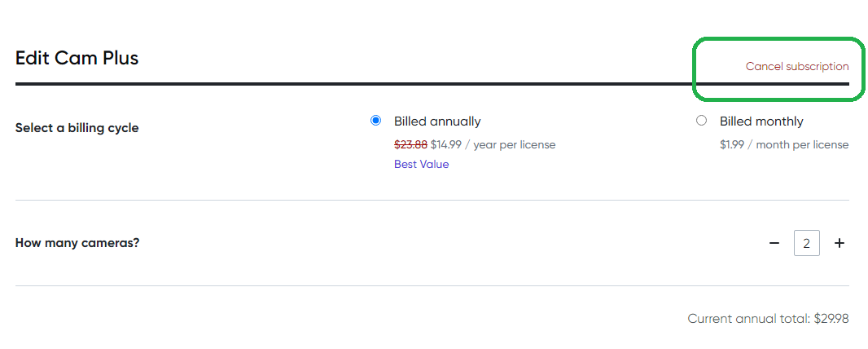Click the $1.99 monthly license price

tap(732, 144)
